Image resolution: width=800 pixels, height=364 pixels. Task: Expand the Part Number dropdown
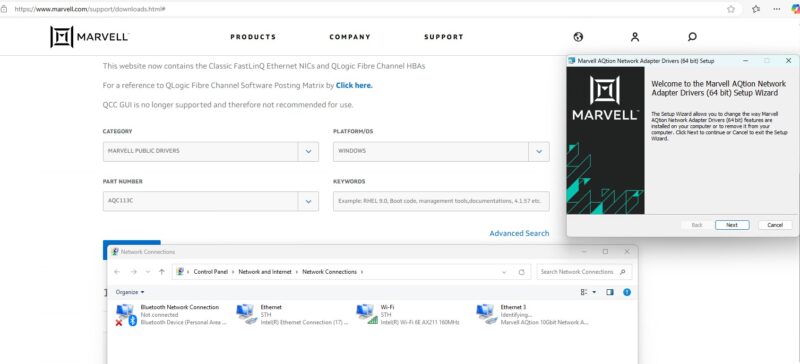[308, 201]
